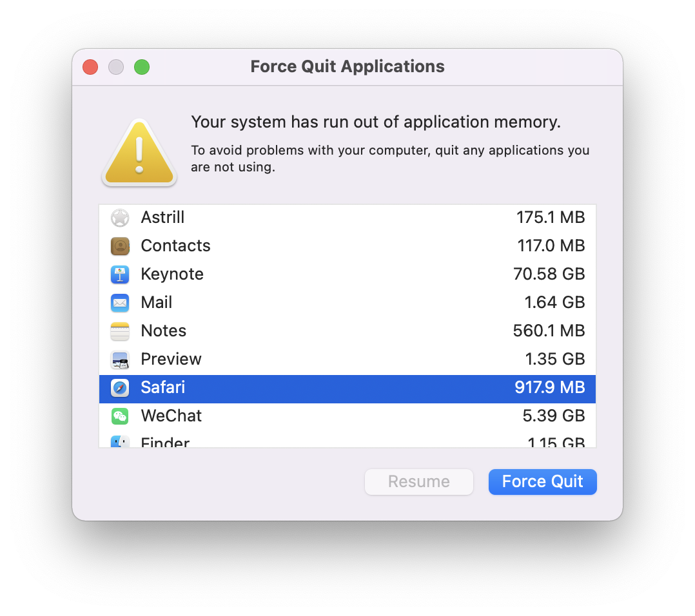Select Preview showing 1.35 GB
The width and height of the screenshot is (695, 616).
click(x=347, y=359)
